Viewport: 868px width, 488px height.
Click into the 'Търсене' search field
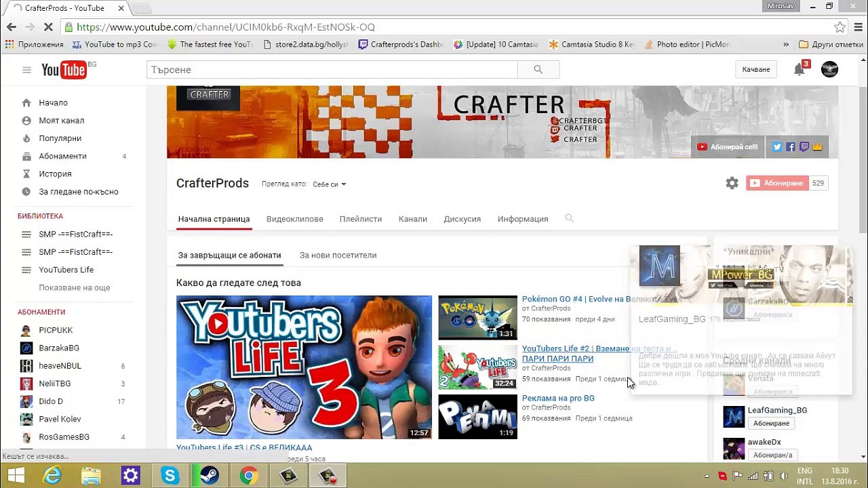(x=332, y=70)
